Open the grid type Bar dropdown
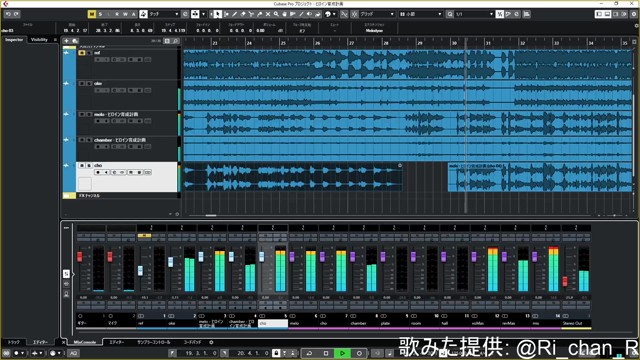Viewport: 640px width, 360px height. tap(420, 14)
